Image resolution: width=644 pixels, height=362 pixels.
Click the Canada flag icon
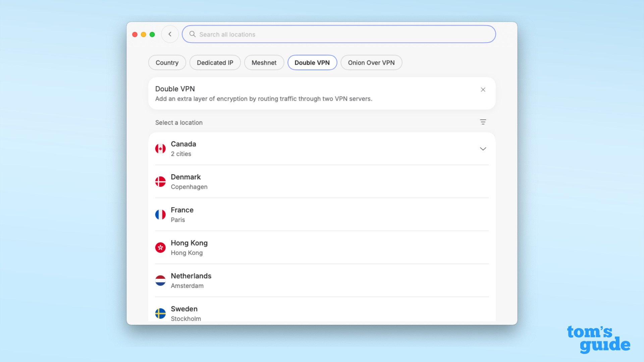[x=161, y=148]
